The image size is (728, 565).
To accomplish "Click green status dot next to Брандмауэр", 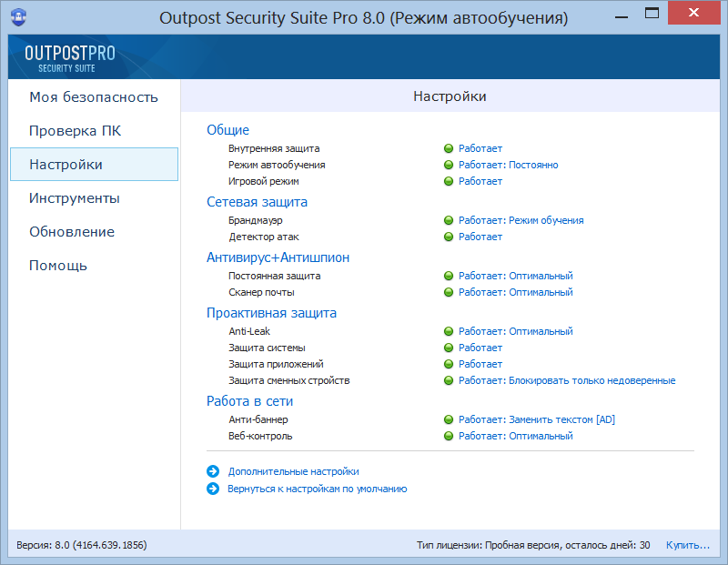I will click(449, 220).
